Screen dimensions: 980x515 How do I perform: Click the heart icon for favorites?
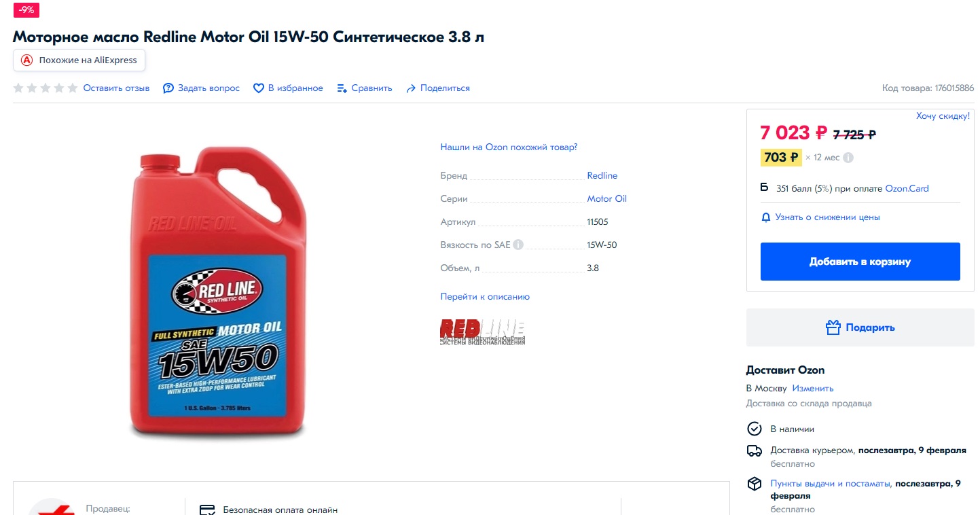tap(258, 88)
